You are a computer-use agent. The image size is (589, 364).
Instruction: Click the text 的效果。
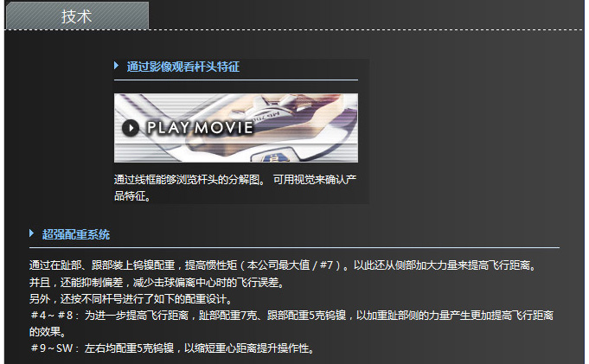(x=48, y=332)
